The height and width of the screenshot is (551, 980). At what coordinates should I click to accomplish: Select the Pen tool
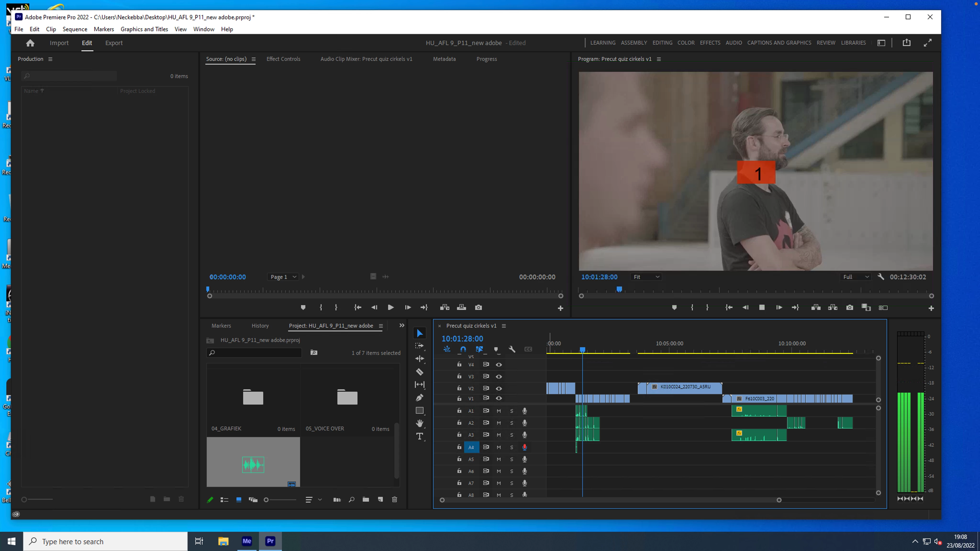coord(420,398)
